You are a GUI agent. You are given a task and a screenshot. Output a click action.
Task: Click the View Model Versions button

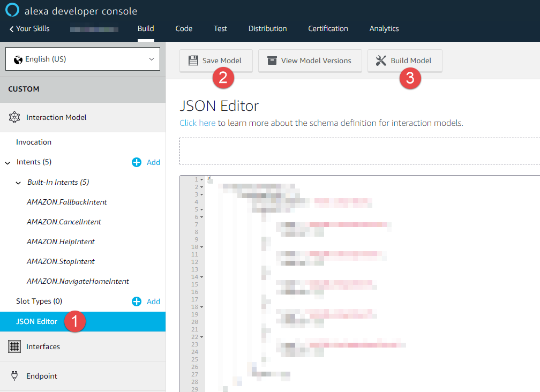(x=310, y=61)
